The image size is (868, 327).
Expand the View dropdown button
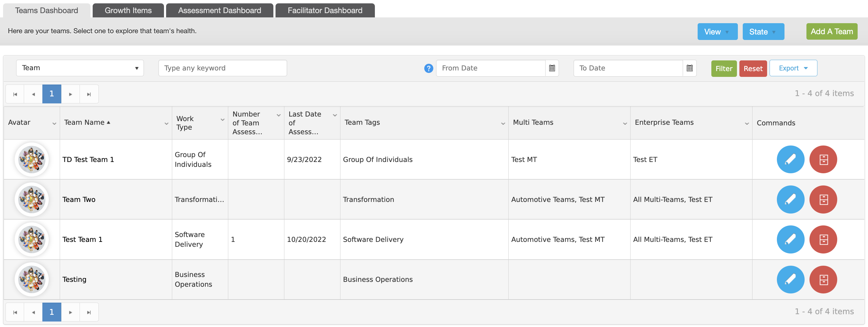[x=717, y=32]
